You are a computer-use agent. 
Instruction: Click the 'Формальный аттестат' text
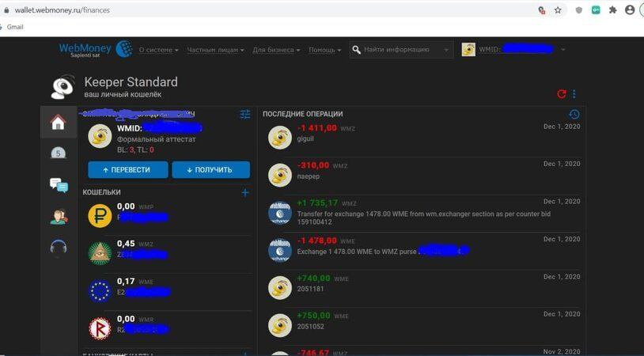click(x=156, y=139)
